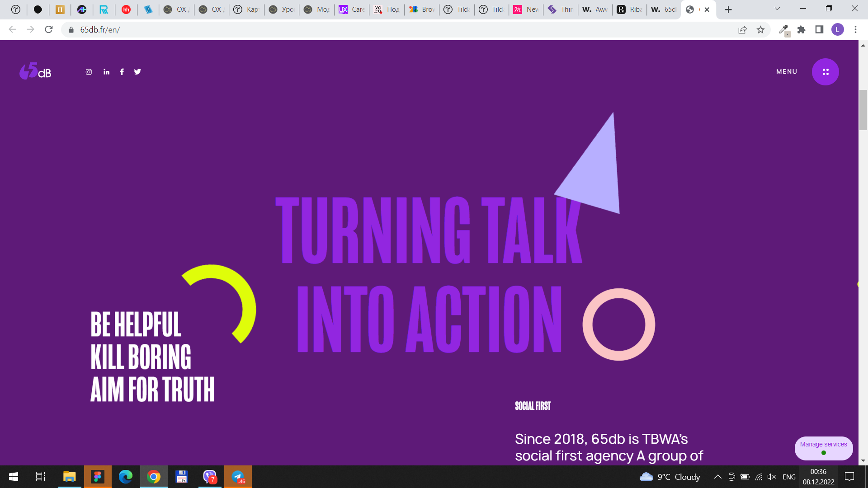Open the LinkedIn social icon
868x488 pixels.
106,72
